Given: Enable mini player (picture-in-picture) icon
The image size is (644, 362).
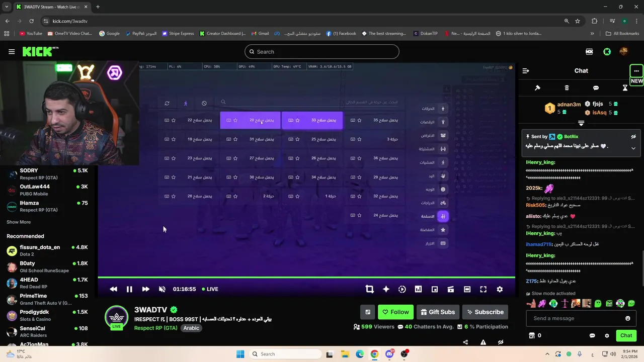Looking at the screenshot, I should point(435,289).
